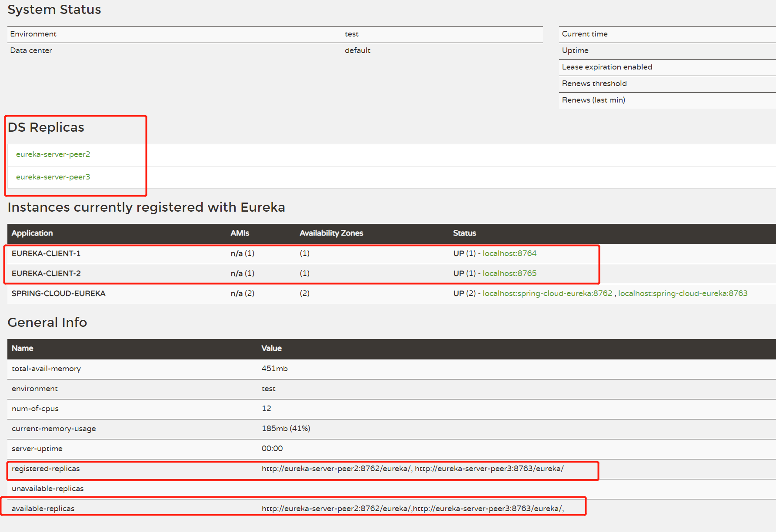Select the num-of-cpus row name
The width and height of the screenshot is (776, 532).
pyautogui.click(x=35, y=409)
